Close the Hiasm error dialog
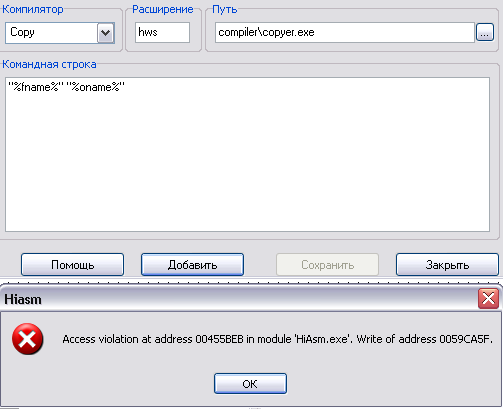503x409 pixels. 488,299
